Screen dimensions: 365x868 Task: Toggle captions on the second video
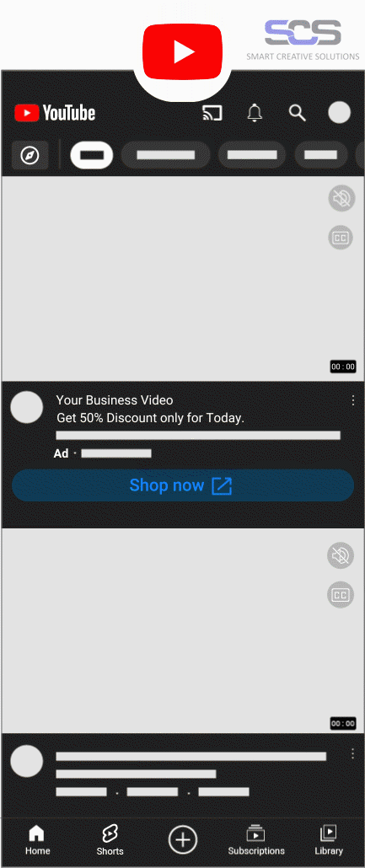[x=341, y=595]
